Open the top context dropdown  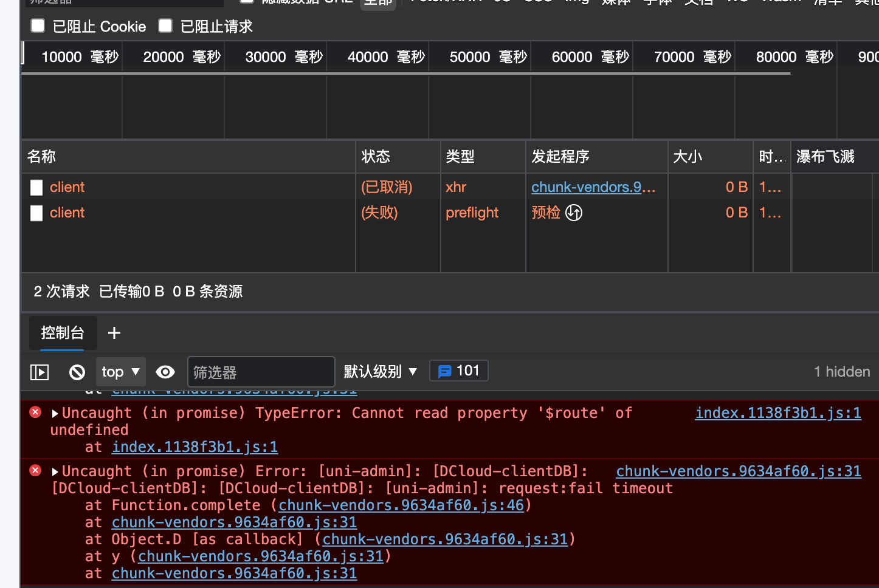[x=120, y=372]
